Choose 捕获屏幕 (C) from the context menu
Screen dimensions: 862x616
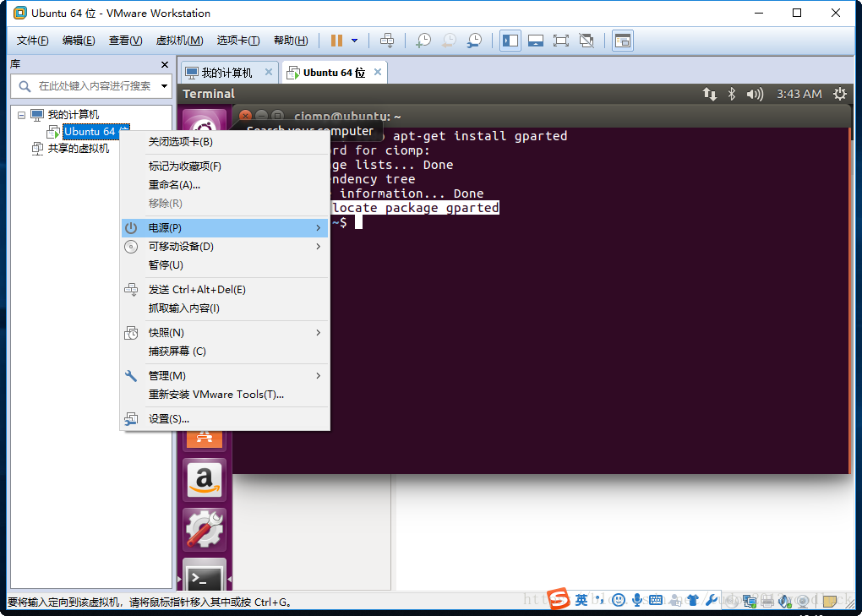[x=226, y=352]
